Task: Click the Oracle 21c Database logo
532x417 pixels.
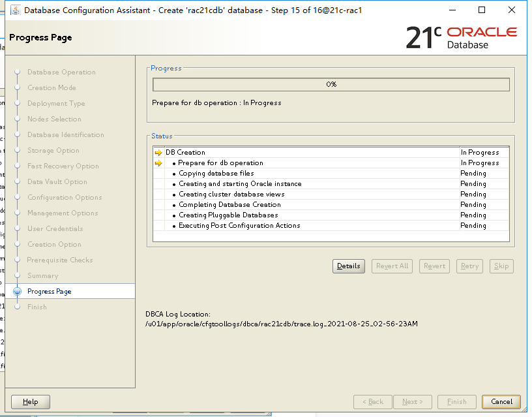Action: (x=462, y=37)
